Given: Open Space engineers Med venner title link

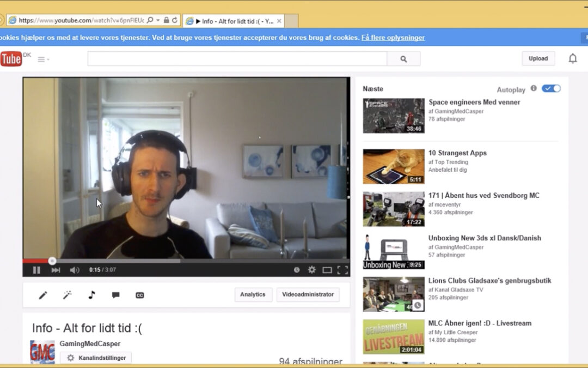Looking at the screenshot, I should pyautogui.click(x=474, y=102).
